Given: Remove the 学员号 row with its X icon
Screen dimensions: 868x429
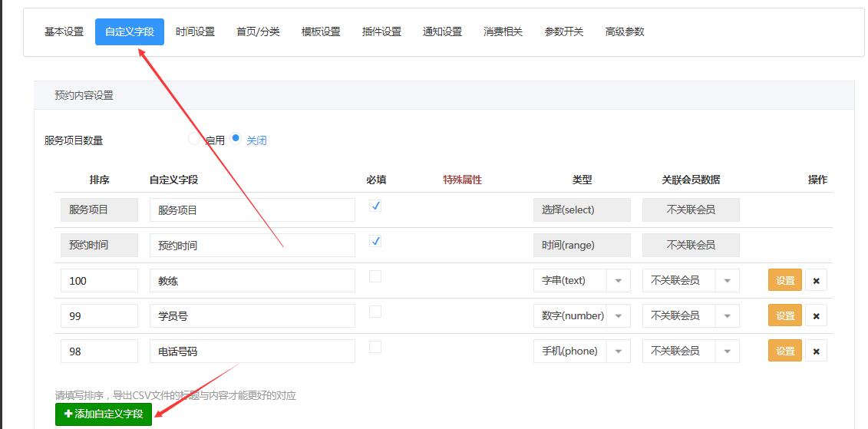Looking at the screenshot, I should (x=816, y=315).
